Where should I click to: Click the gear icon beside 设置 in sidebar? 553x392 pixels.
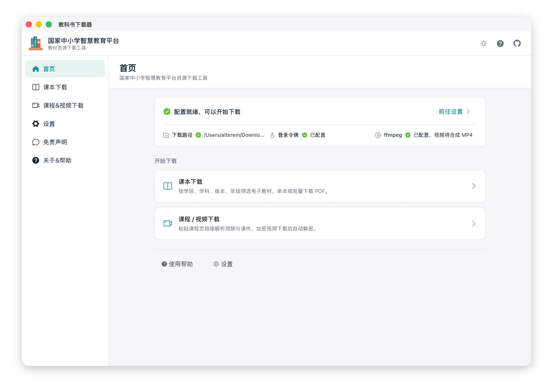click(x=36, y=124)
